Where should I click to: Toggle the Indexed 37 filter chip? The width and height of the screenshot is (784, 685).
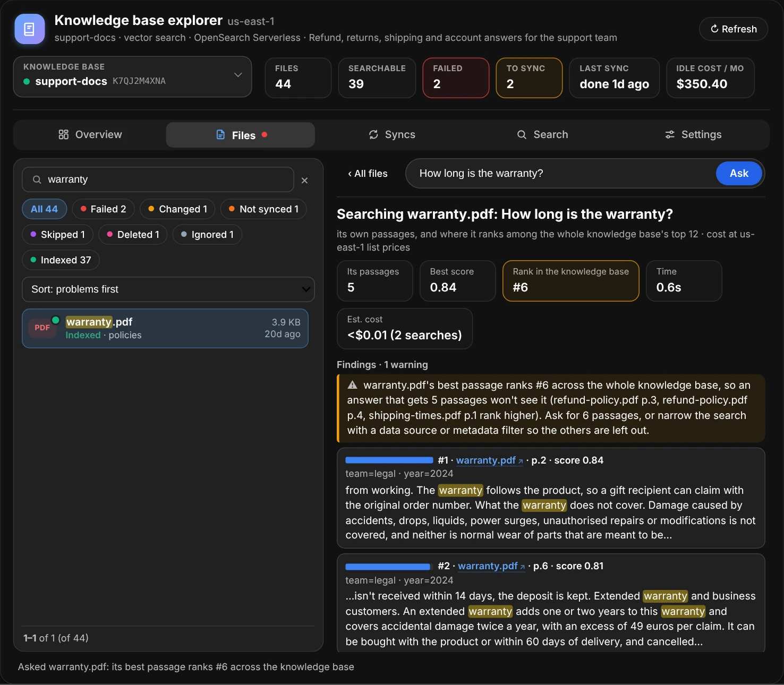[x=61, y=260]
